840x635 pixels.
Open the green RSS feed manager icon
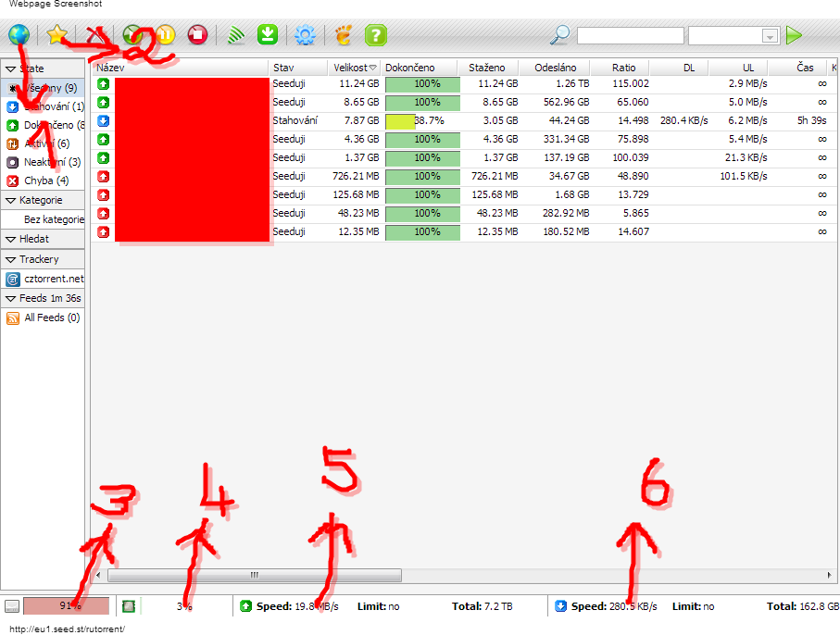tap(238, 35)
